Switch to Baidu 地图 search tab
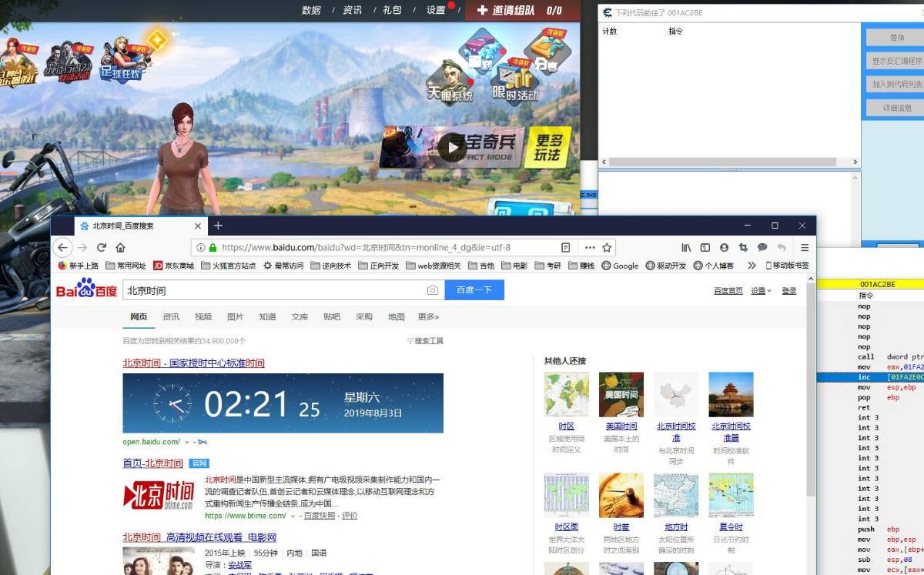The height and width of the screenshot is (575, 924). click(397, 316)
